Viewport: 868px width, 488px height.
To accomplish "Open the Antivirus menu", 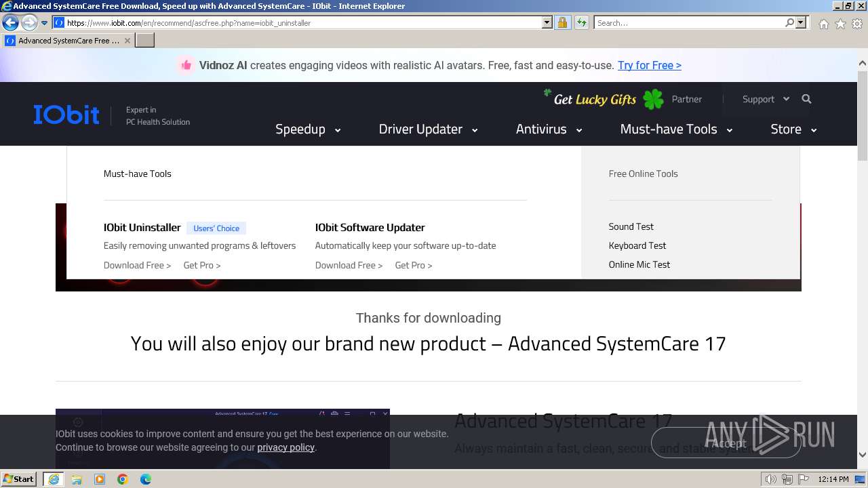I will pyautogui.click(x=549, y=129).
